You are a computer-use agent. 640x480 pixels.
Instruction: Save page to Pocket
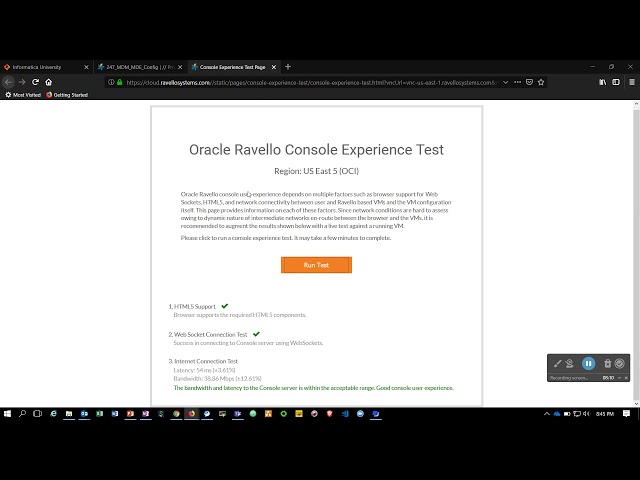[529, 82]
